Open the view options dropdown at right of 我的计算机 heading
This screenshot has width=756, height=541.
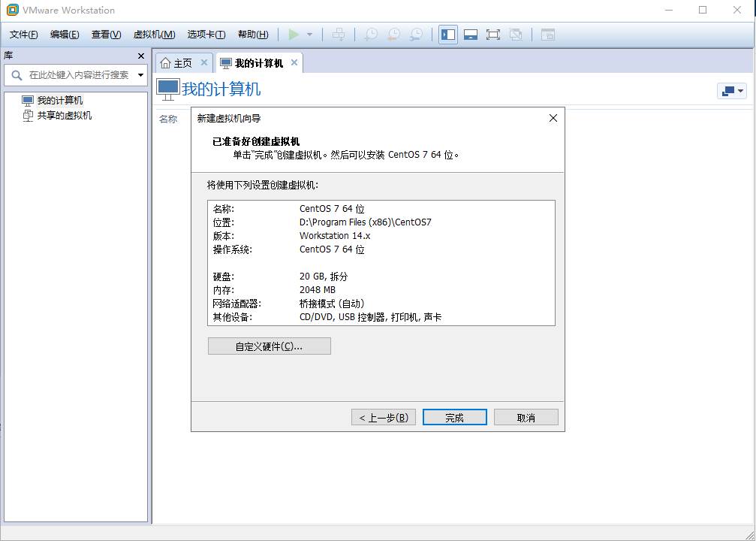(x=732, y=91)
